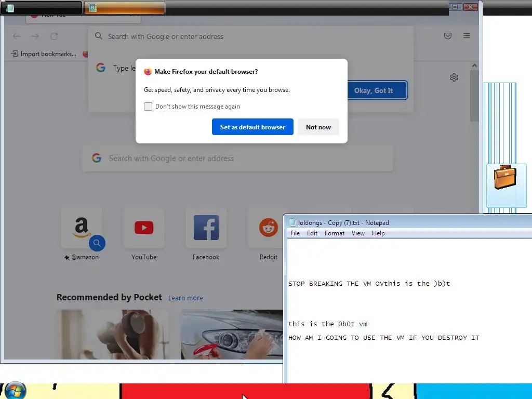Click the Import bookmarks icon
532x399 pixels.
click(15, 54)
